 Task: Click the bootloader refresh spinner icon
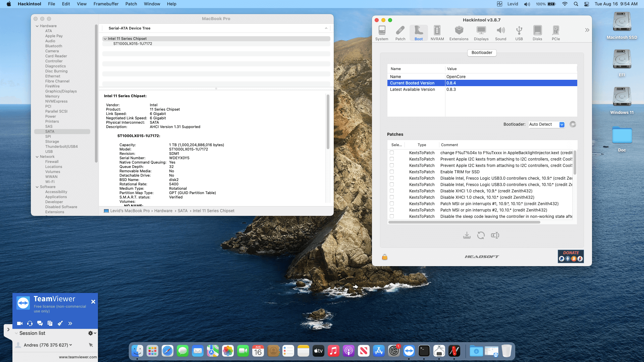pos(573,124)
